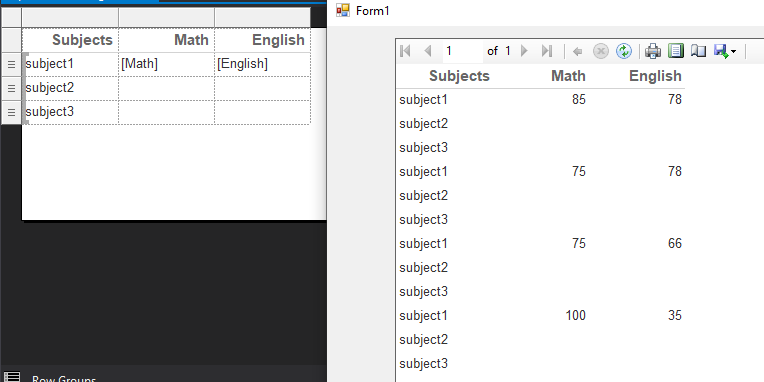Click the column handle above Subjects
Viewport: 764px width, 382px height.
[x=70, y=18]
